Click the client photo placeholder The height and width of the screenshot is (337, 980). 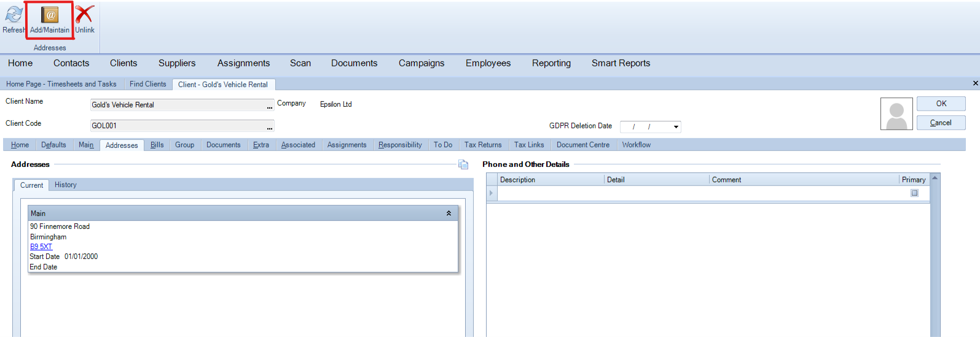pyautogui.click(x=896, y=114)
